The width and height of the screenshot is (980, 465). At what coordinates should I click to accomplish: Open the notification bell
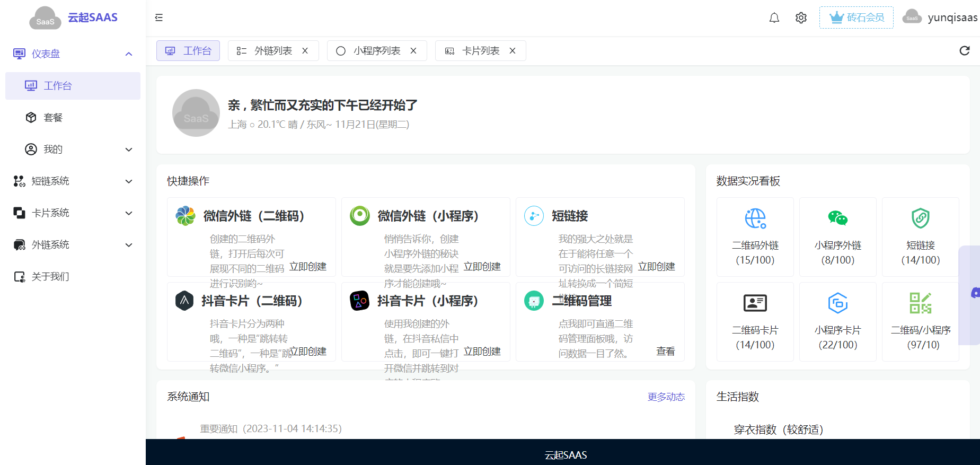click(x=774, y=17)
